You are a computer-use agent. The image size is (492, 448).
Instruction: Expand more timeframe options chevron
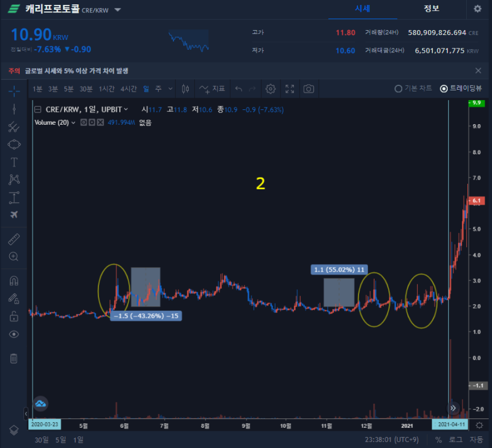(x=170, y=89)
